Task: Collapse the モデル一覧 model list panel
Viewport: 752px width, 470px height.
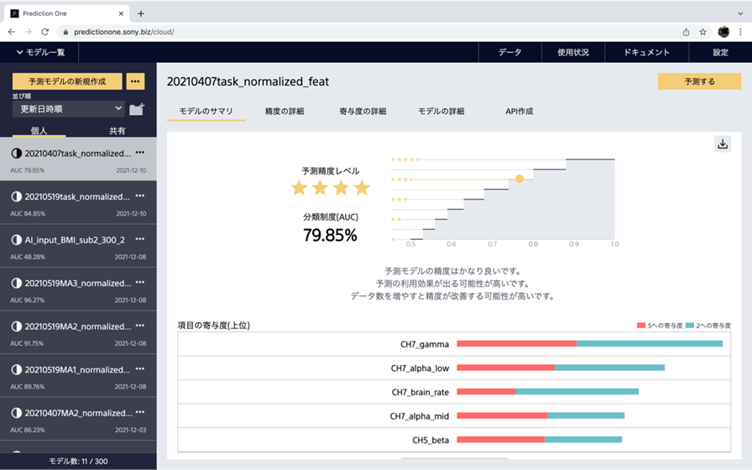Action: coord(40,52)
